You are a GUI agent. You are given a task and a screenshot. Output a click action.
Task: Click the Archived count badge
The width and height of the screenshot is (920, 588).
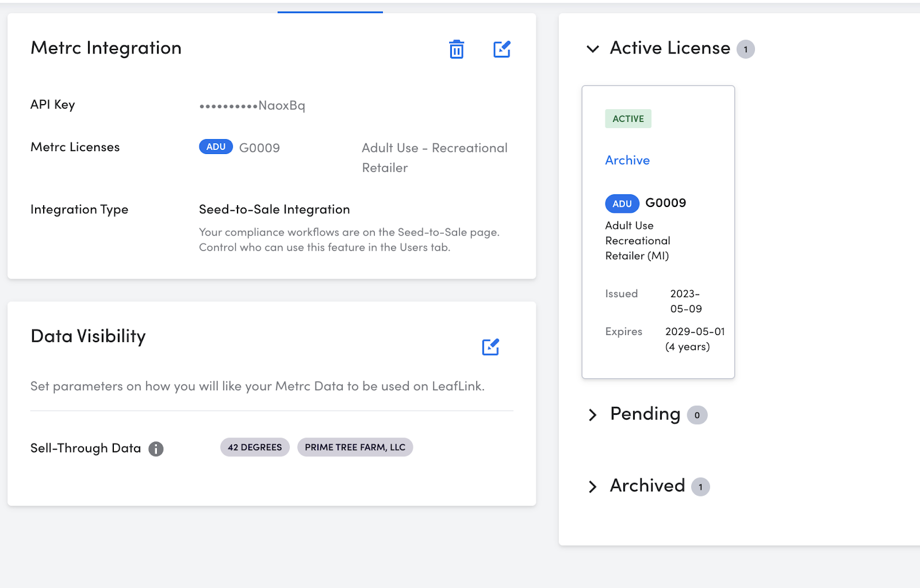700,487
